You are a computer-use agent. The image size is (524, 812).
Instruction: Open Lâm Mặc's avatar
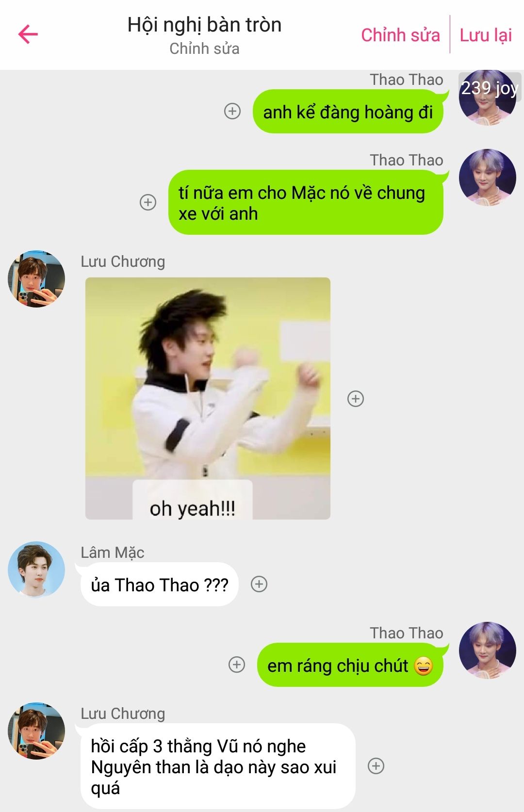pyautogui.click(x=36, y=569)
